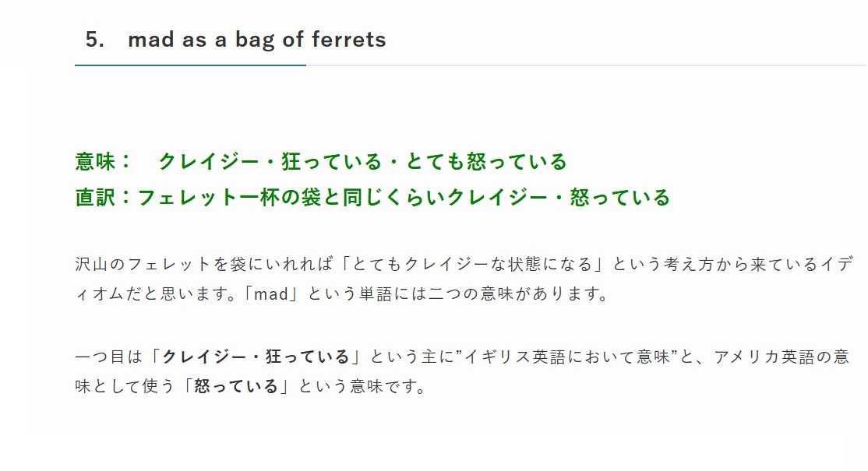This screenshot has height=471, width=868.
Task: Click the section number "5." in the heading
Action: [x=94, y=40]
